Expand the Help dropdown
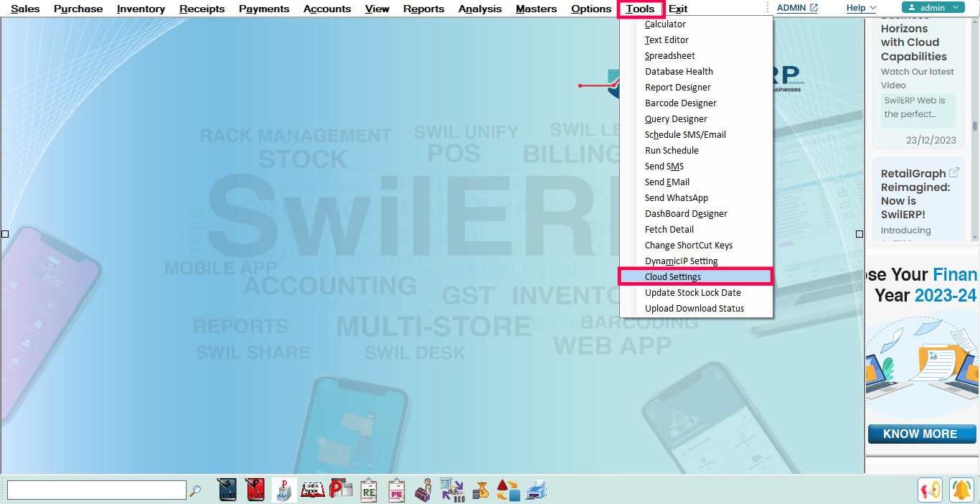The height and width of the screenshot is (504, 980). (x=861, y=8)
